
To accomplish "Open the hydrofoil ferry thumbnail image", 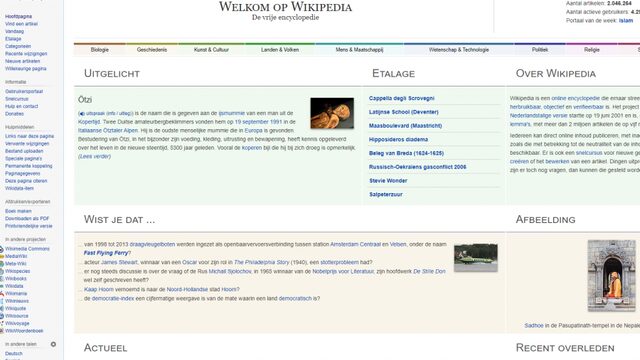I will click(476, 258).
